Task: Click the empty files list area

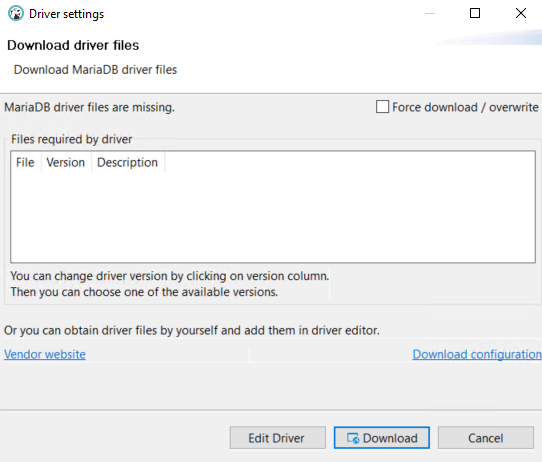Action: [273, 217]
